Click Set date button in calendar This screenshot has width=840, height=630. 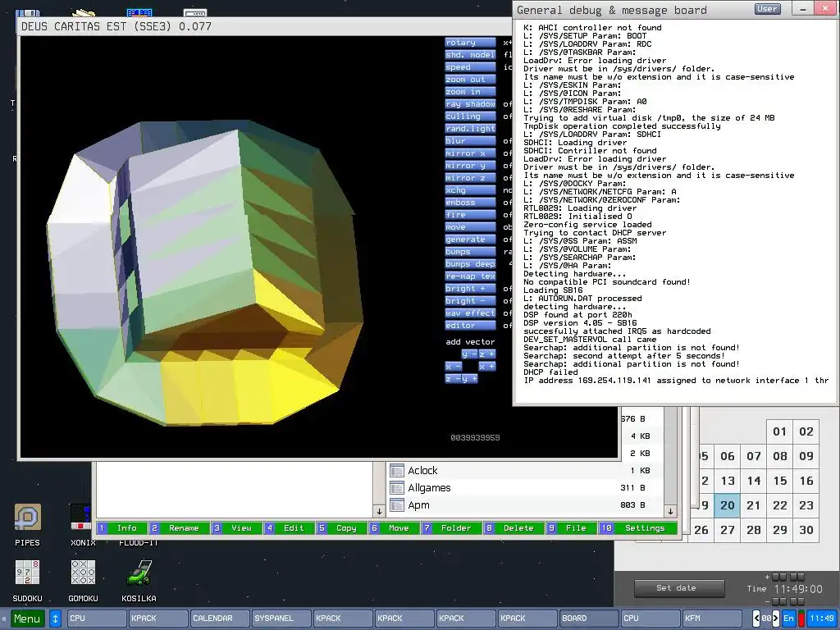[x=678, y=588]
